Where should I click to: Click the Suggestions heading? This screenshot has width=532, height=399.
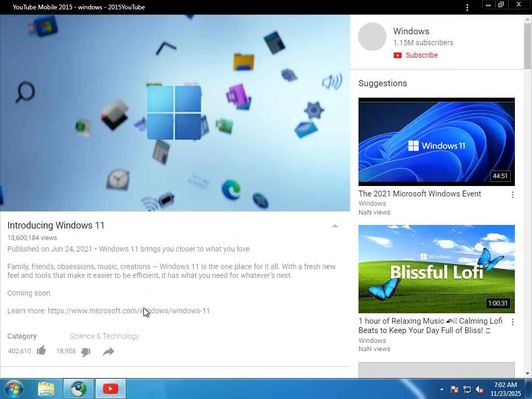[x=382, y=84]
